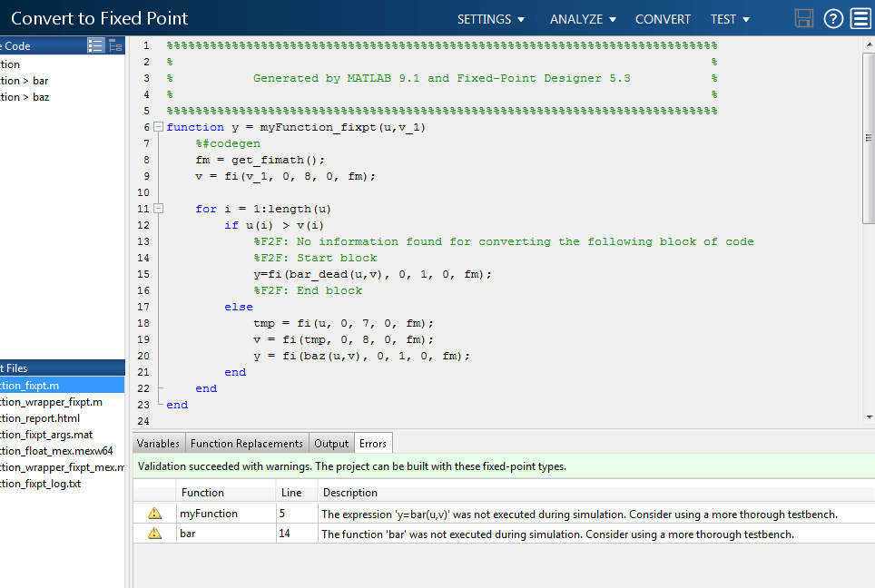875x588 pixels.
Task: Open the hamburger menu icon
Action: pyautogui.click(x=860, y=19)
